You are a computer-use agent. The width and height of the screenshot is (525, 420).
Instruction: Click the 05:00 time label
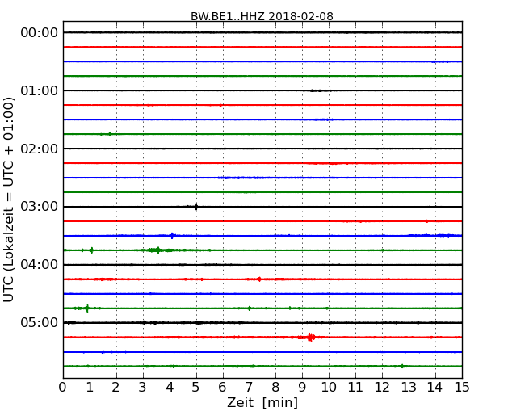pos(40,322)
